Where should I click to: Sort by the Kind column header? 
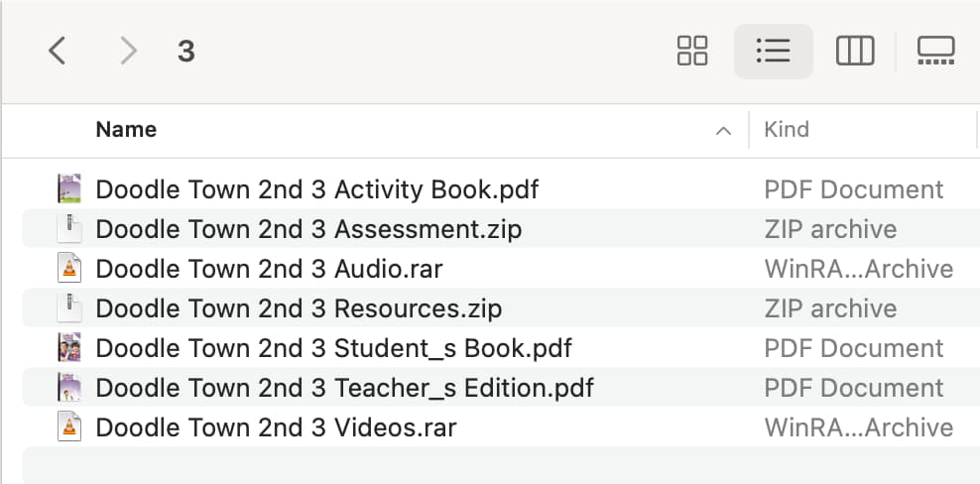click(x=787, y=130)
